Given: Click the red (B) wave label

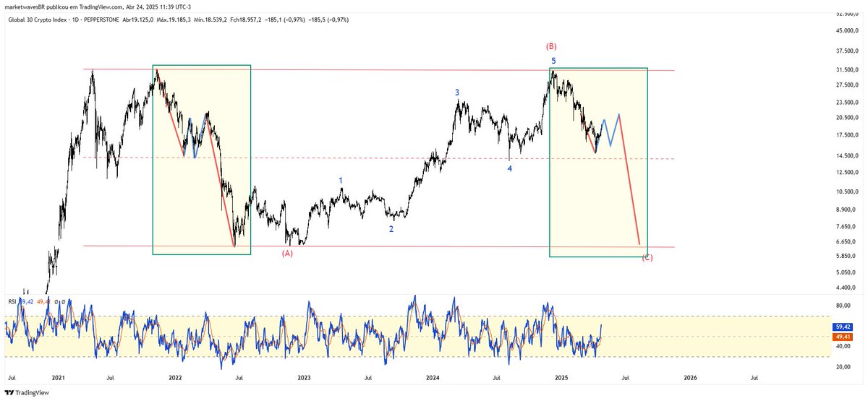Looking at the screenshot, I should click(553, 46).
